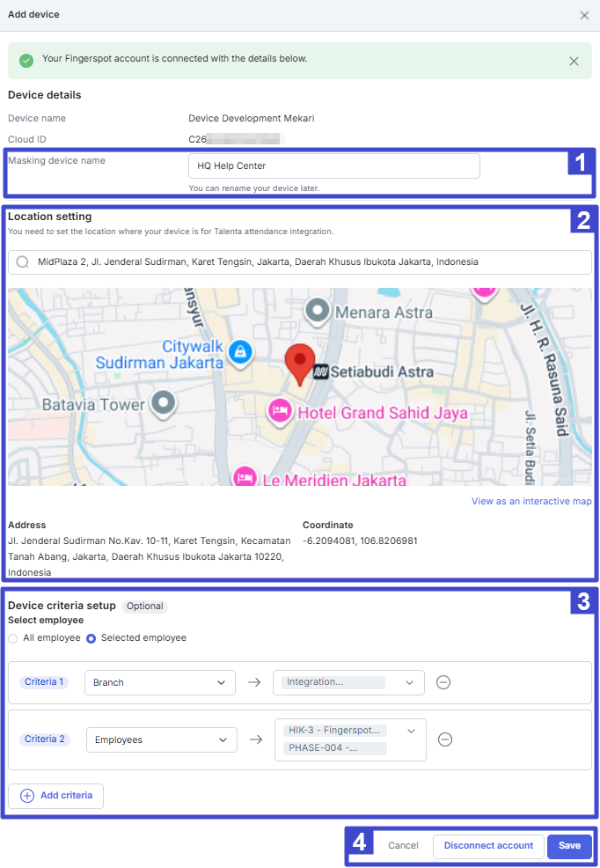Click the Citywalk Sudirman Jakarta shopping marker
This screenshot has height=868, width=600.
point(238,353)
